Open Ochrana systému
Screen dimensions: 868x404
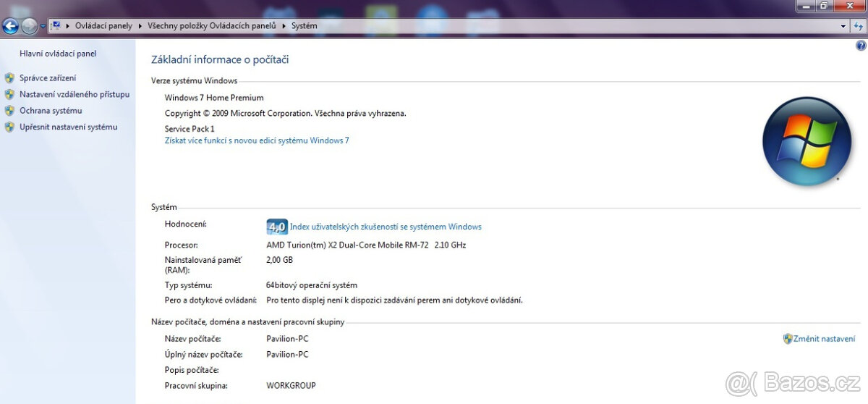coord(51,111)
